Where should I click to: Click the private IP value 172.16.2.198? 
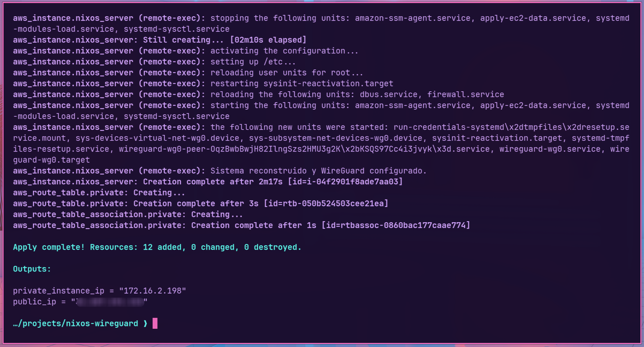152,291
